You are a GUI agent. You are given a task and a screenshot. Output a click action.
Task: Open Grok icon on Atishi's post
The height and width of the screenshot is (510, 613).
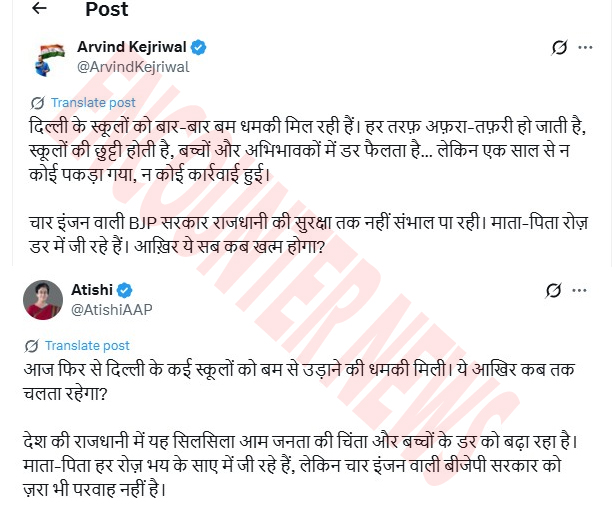(x=554, y=290)
